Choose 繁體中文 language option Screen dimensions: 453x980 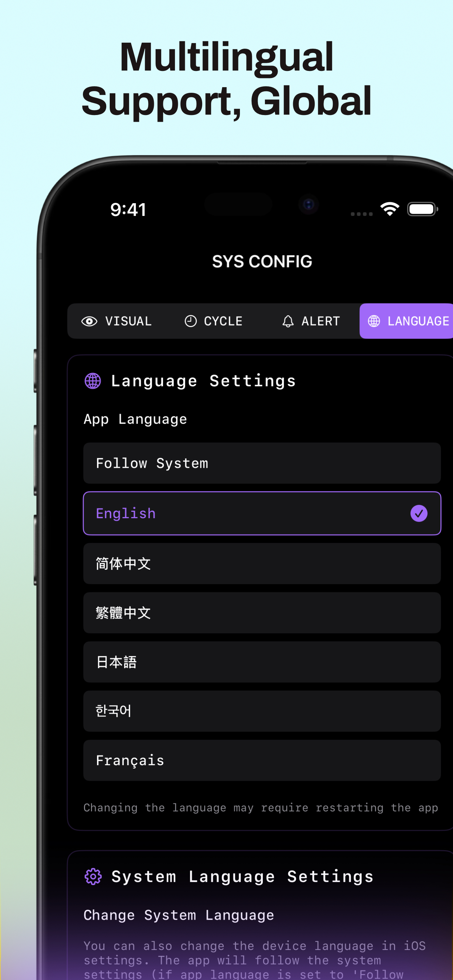[262, 612]
